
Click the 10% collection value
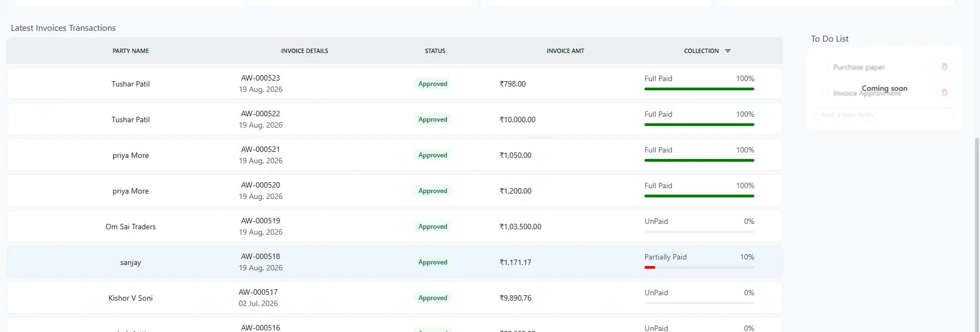(x=747, y=257)
